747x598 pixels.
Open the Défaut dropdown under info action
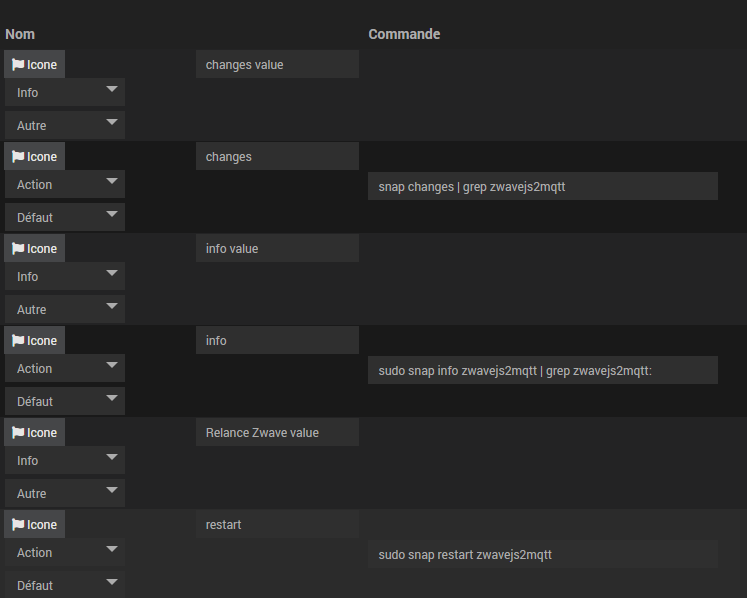pos(65,401)
